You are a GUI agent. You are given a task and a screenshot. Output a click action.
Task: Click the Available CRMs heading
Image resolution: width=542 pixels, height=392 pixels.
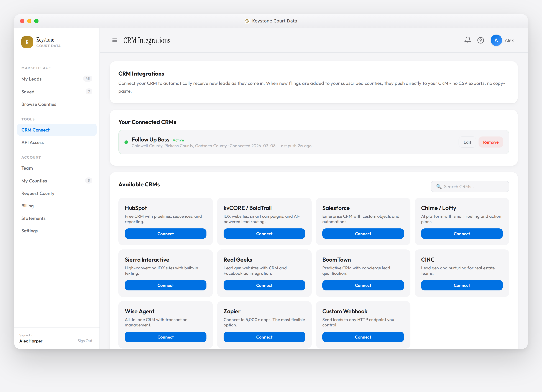click(139, 185)
